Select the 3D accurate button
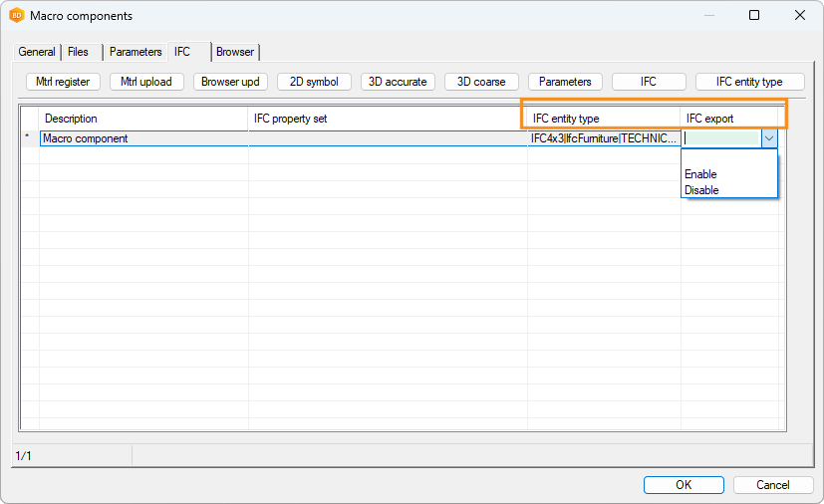Image resolution: width=824 pixels, height=504 pixels. [x=398, y=82]
